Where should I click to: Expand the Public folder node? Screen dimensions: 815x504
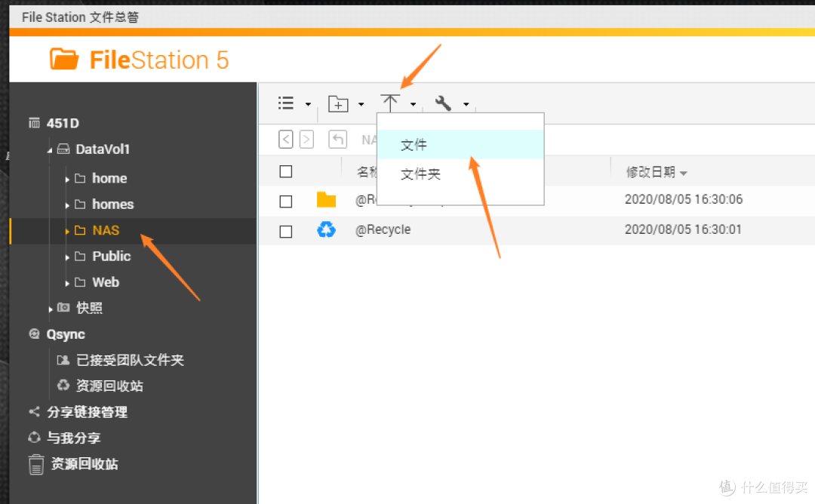coord(67,257)
